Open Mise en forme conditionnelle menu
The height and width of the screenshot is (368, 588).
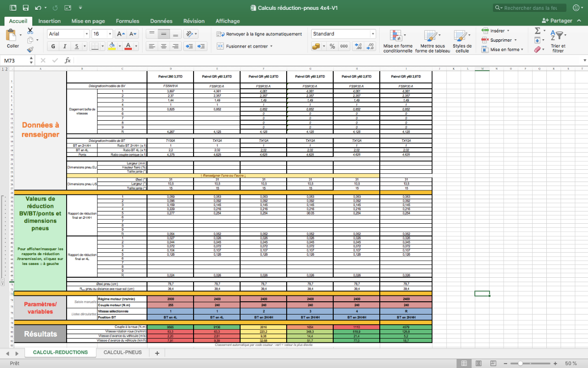click(x=398, y=41)
